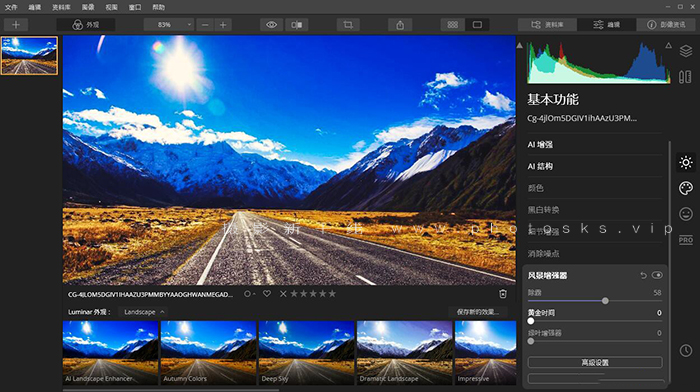Image resolution: width=700 pixels, height=392 pixels.
Task: Select the crop tool
Action: pyautogui.click(x=348, y=25)
